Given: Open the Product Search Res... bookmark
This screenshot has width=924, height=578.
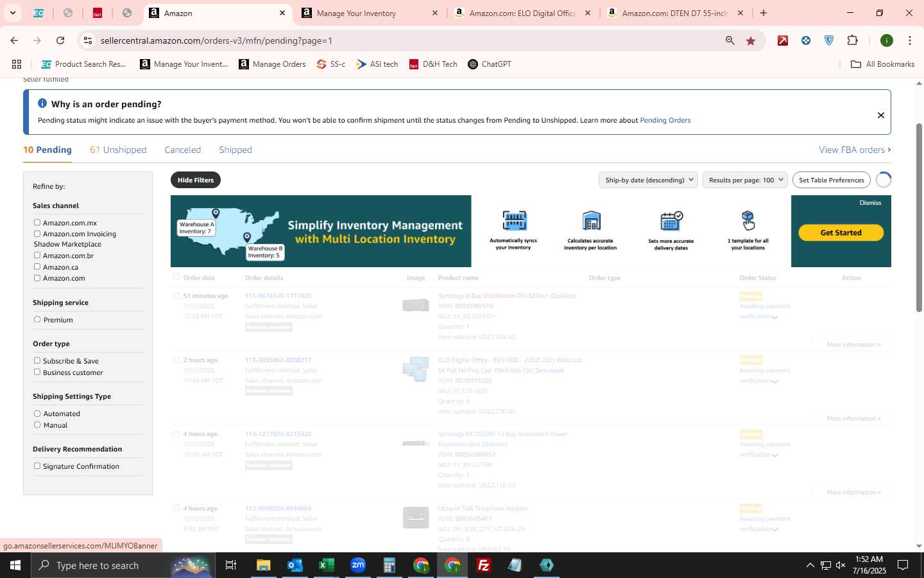Looking at the screenshot, I should pos(83,64).
